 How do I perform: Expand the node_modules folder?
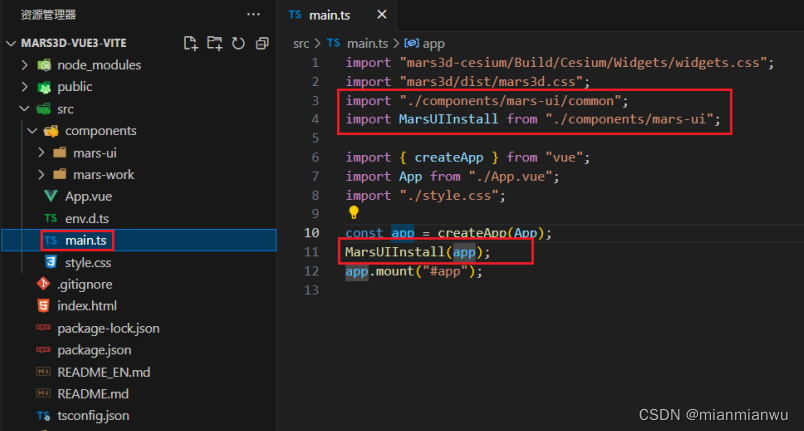[x=99, y=65]
